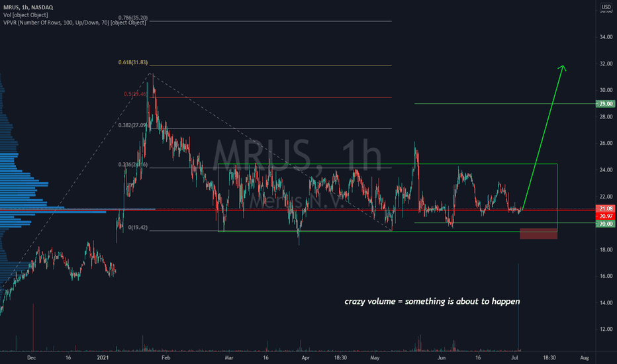Click the Jun date axis label
This screenshot has height=364, width=617.
click(441, 357)
